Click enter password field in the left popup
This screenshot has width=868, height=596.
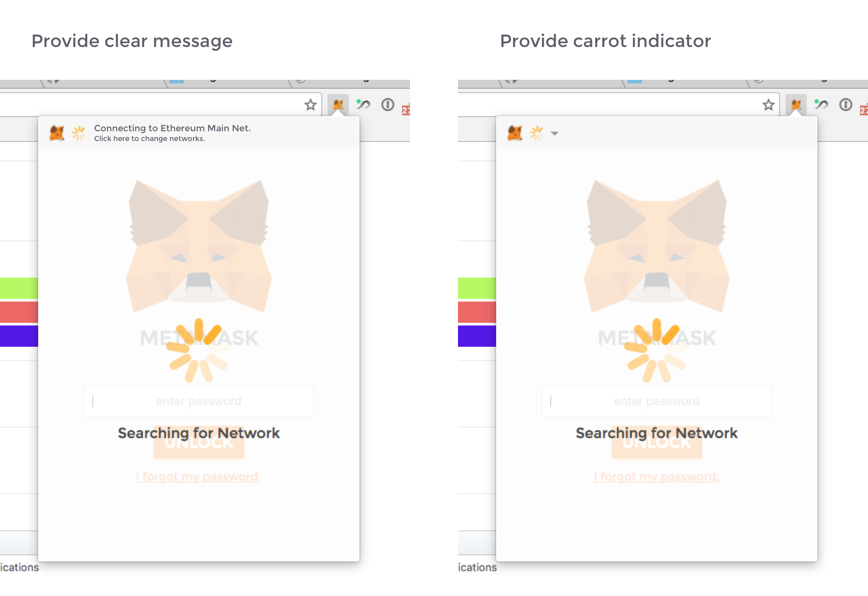coord(198,401)
